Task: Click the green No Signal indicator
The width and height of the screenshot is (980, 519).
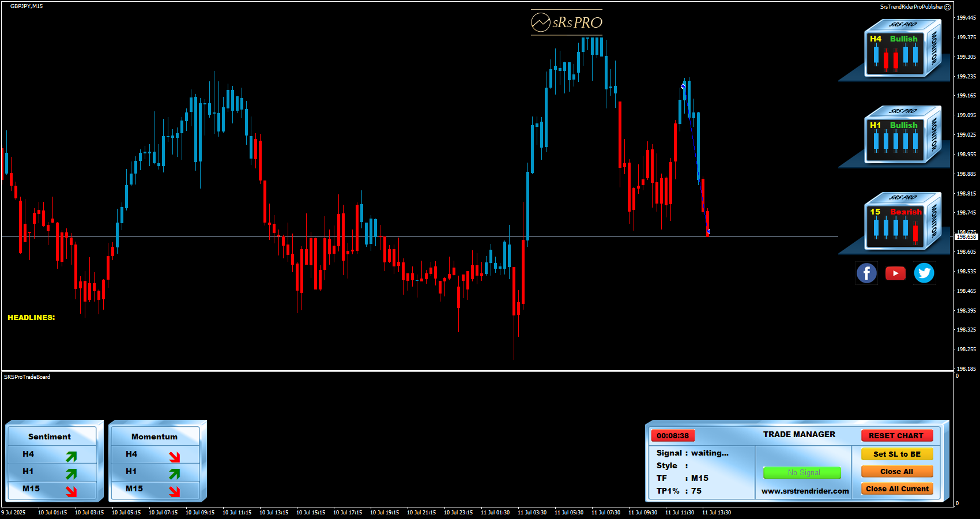Action: pos(802,472)
